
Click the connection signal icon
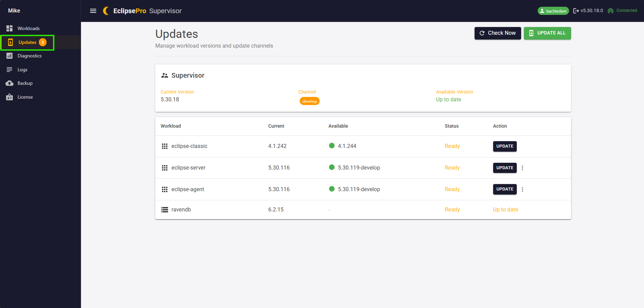pyautogui.click(x=611, y=11)
